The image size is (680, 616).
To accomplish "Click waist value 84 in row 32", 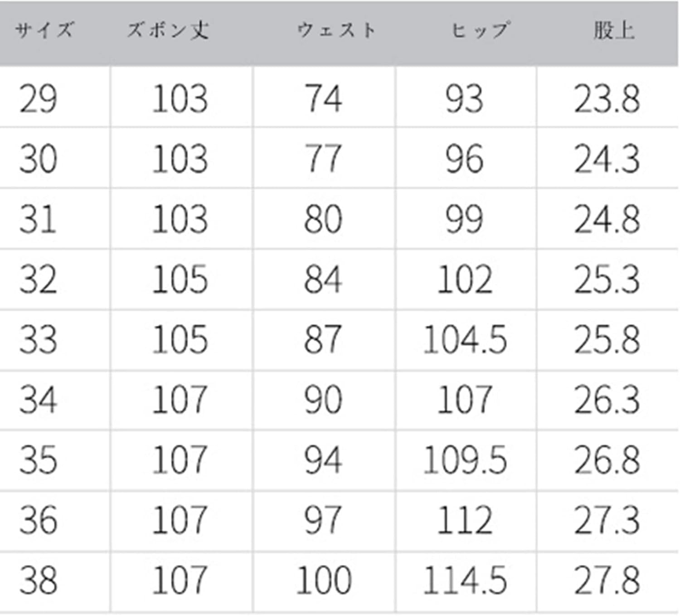I will pyautogui.click(x=323, y=279).
